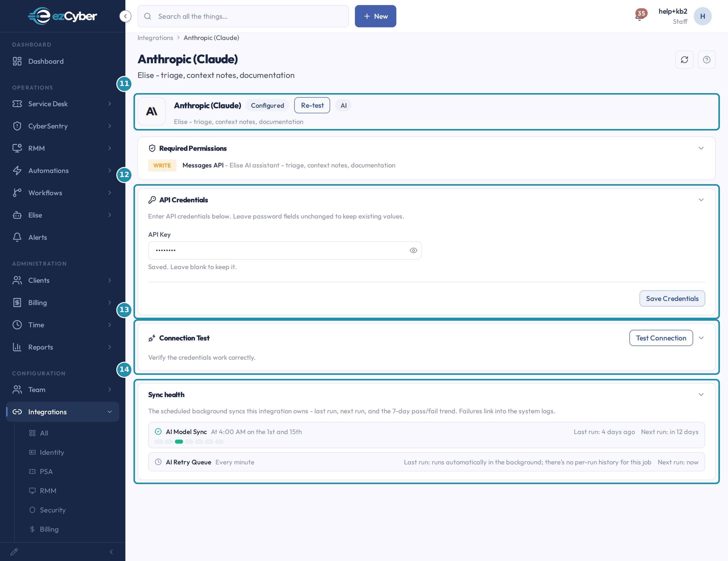The image size is (728, 561).
Task: Collapse the Required Permissions section chevron
Action: tap(701, 148)
